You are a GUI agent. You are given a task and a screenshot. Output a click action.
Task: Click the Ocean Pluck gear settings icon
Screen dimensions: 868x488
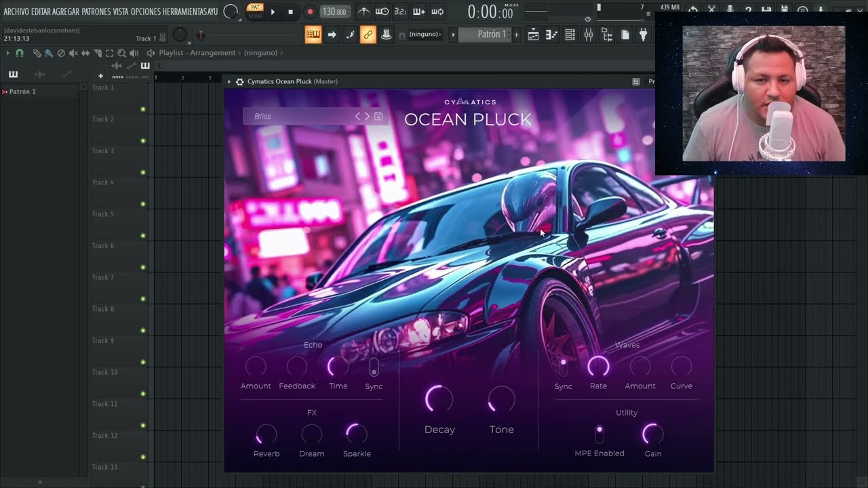click(x=239, y=81)
